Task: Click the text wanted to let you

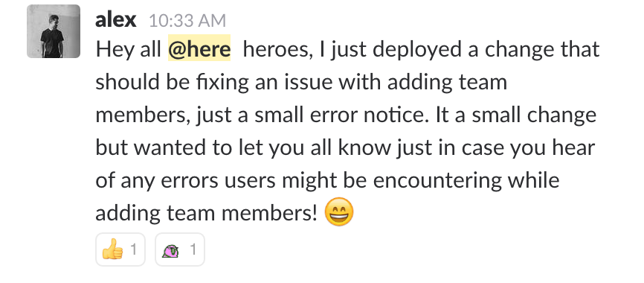Action: click(x=215, y=148)
